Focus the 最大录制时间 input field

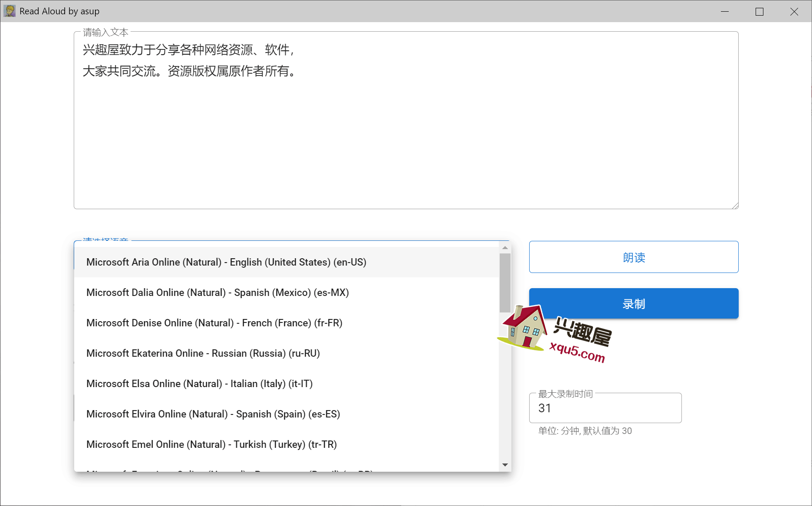tap(605, 408)
